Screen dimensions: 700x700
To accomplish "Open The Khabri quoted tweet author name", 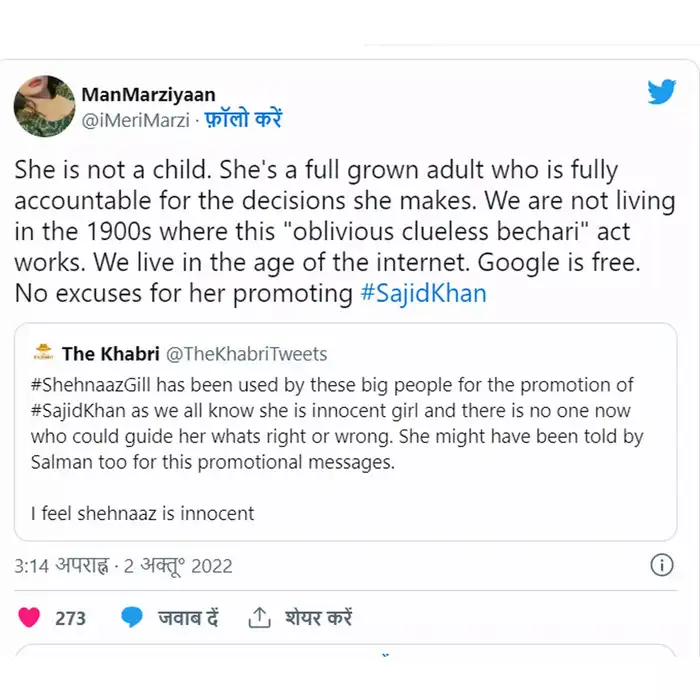I will click(110, 354).
